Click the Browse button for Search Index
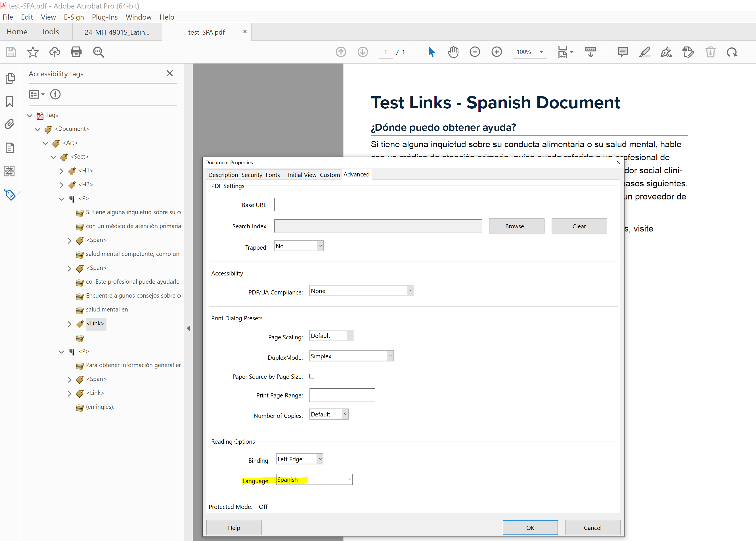The width and height of the screenshot is (756, 541). coord(516,226)
